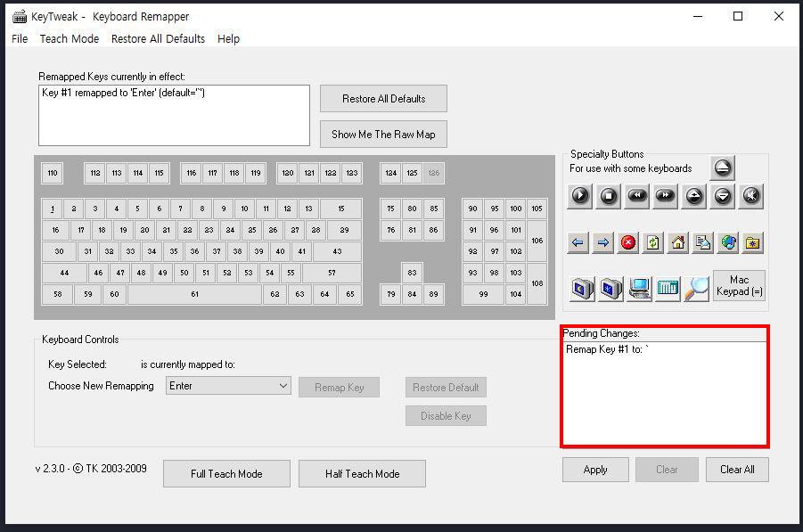Select keypad key number 108

[x=537, y=283]
